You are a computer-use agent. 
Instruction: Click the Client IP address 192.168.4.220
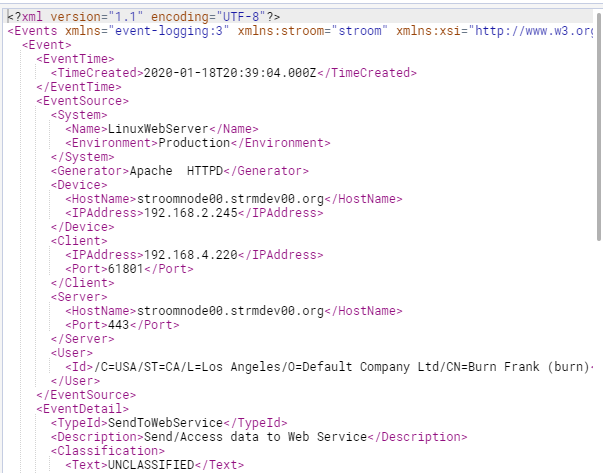tap(184, 255)
